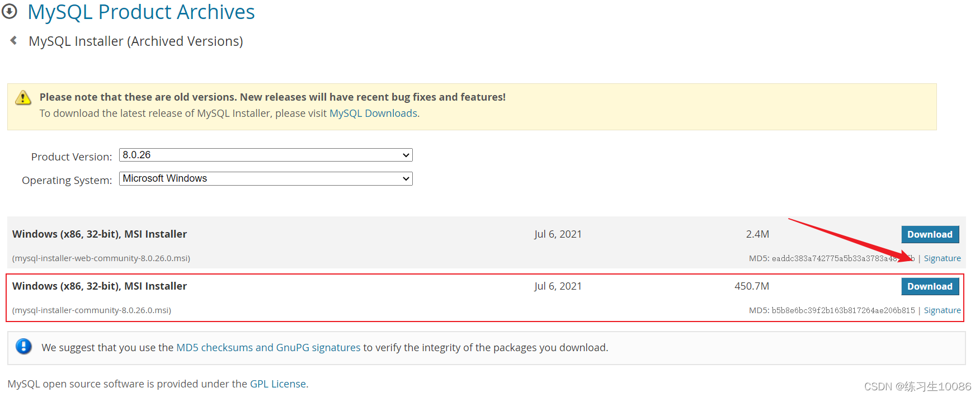Click the 2.4M file size value

(x=757, y=234)
